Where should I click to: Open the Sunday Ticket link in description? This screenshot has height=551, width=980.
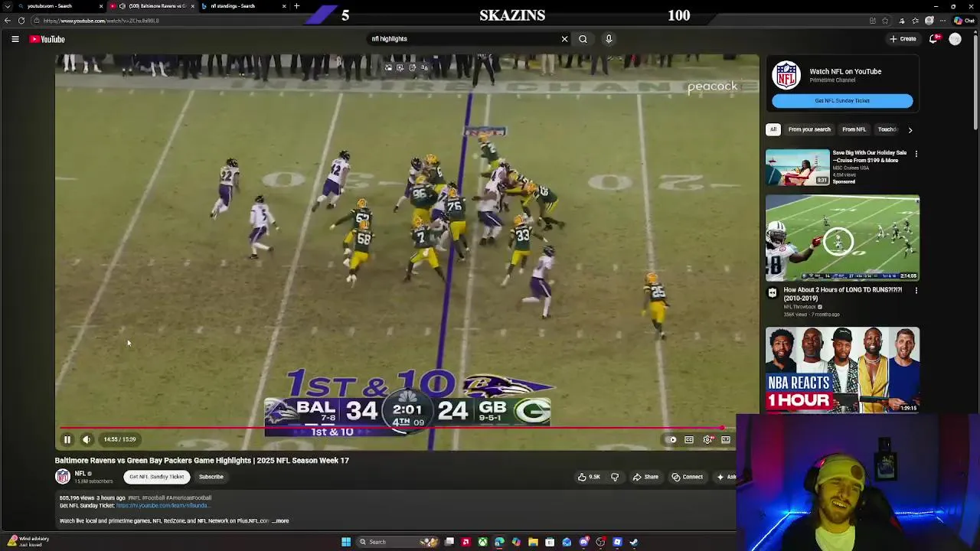coord(162,506)
